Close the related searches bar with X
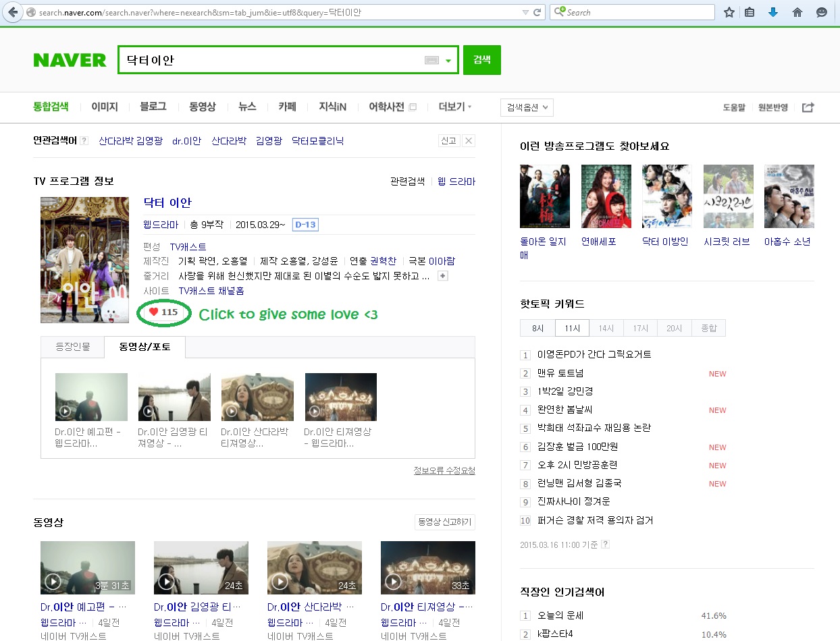This screenshot has height=641, width=840. [469, 141]
